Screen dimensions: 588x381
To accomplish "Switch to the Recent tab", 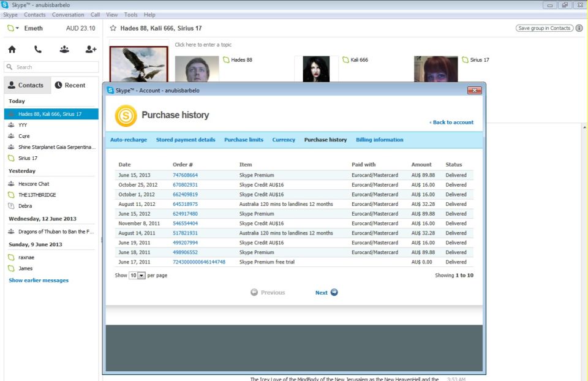I will pyautogui.click(x=70, y=85).
